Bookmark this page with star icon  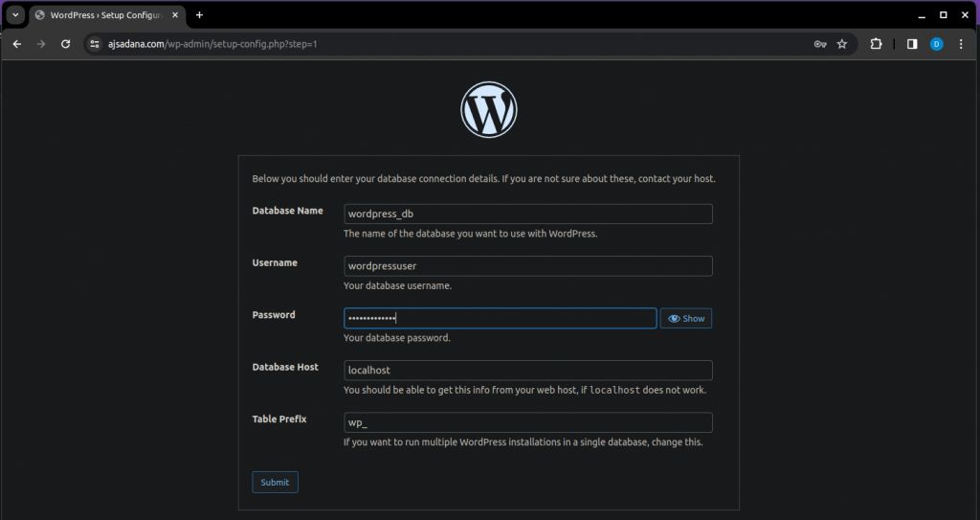click(842, 44)
